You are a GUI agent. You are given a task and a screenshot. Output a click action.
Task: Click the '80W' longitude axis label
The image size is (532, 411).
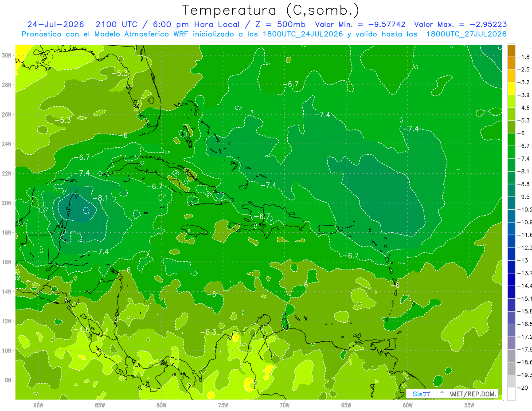pyautogui.click(x=161, y=405)
